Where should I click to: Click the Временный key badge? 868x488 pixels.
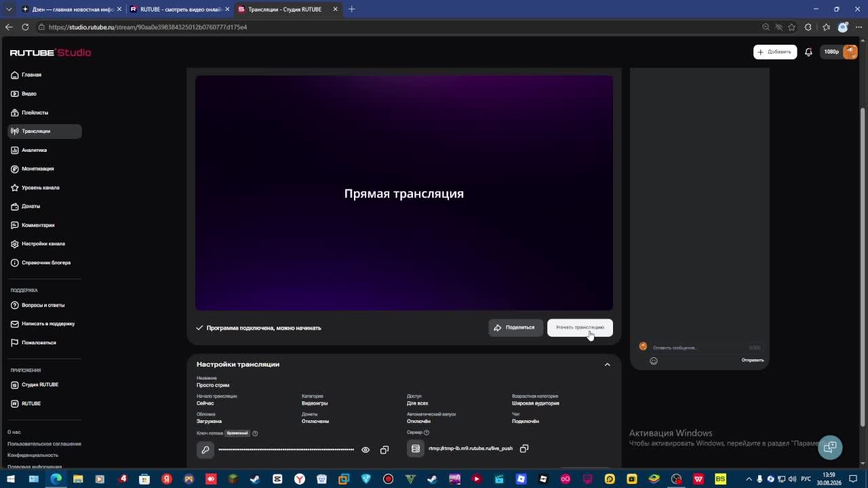tap(237, 433)
